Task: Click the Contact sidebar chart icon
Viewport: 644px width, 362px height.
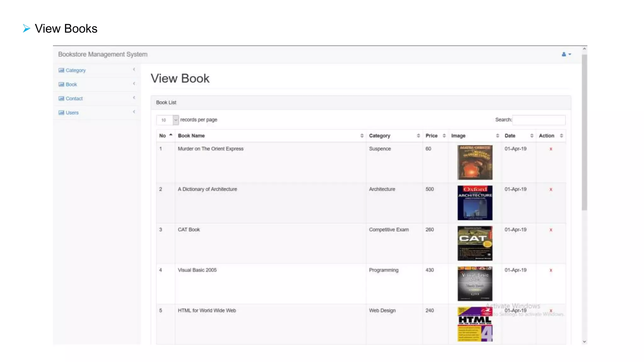Action: (x=61, y=99)
